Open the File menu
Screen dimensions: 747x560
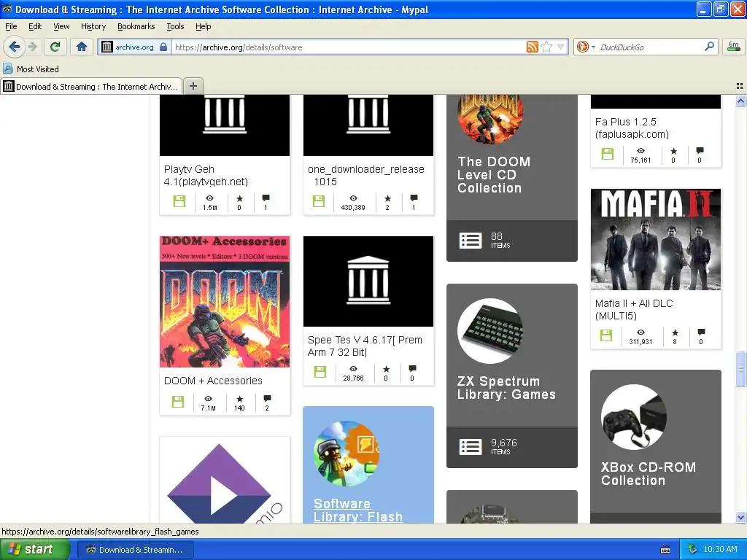[x=11, y=26]
